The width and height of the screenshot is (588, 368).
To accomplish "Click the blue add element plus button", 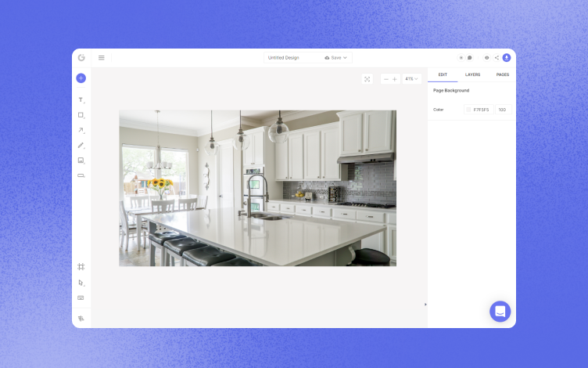I will pyautogui.click(x=81, y=78).
